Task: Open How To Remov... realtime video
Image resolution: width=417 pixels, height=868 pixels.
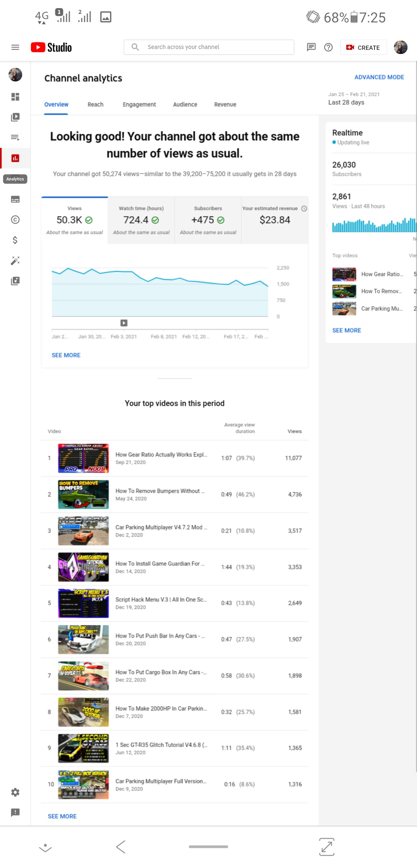Action: pyautogui.click(x=381, y=291)
